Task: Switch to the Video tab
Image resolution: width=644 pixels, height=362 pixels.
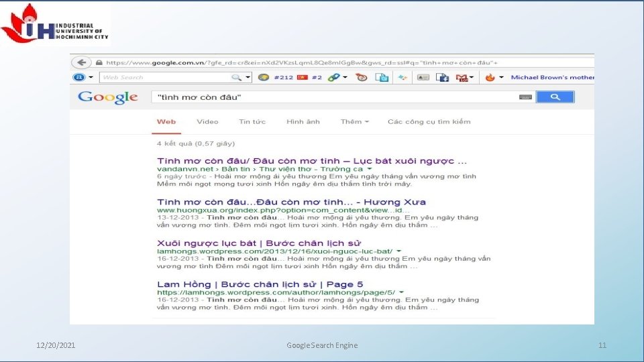Action: [x=207, y=122]
